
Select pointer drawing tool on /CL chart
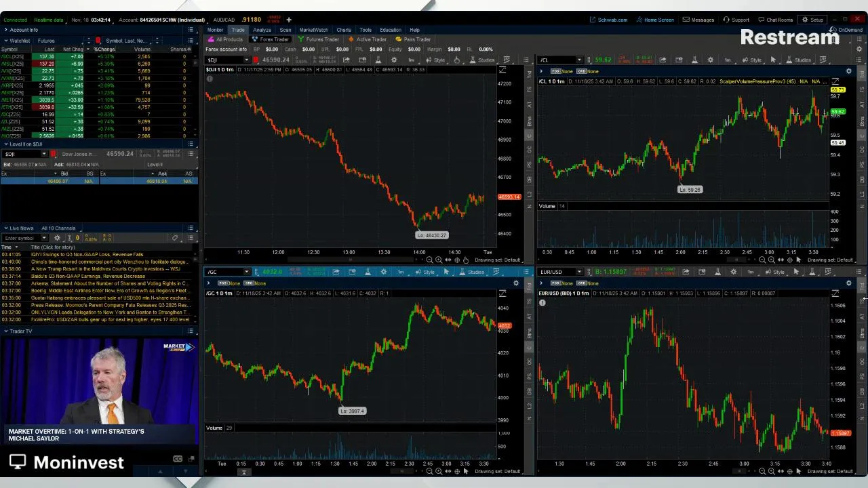pyautogui.click(x=773, y=60)
